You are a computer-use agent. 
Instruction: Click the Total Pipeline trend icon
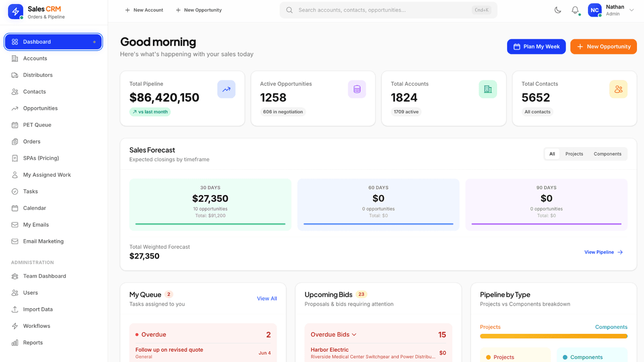click(x=226, y=89)
